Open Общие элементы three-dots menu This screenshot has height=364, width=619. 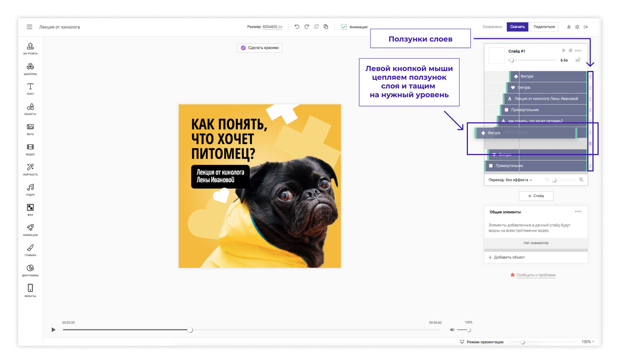pos(578,211)
